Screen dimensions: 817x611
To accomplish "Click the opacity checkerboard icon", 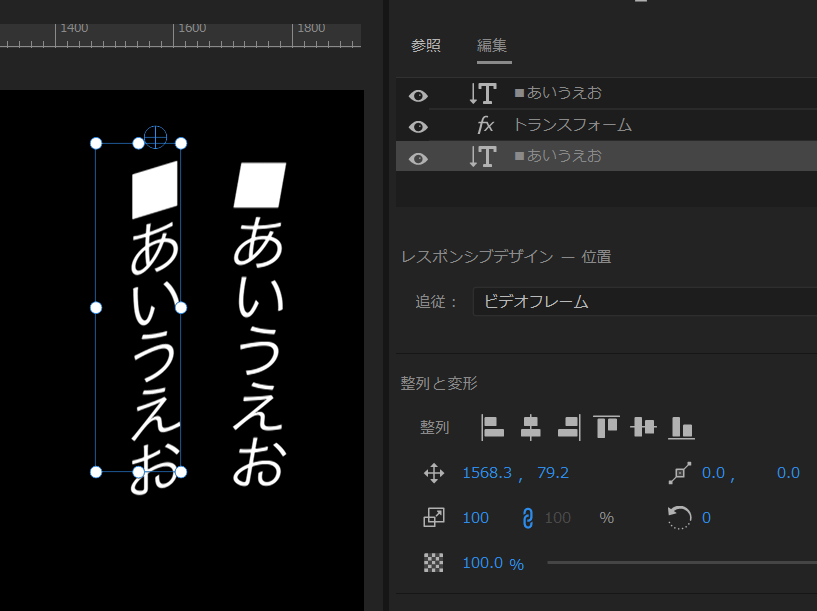I will pyautogui.click(x=434, y=563).
